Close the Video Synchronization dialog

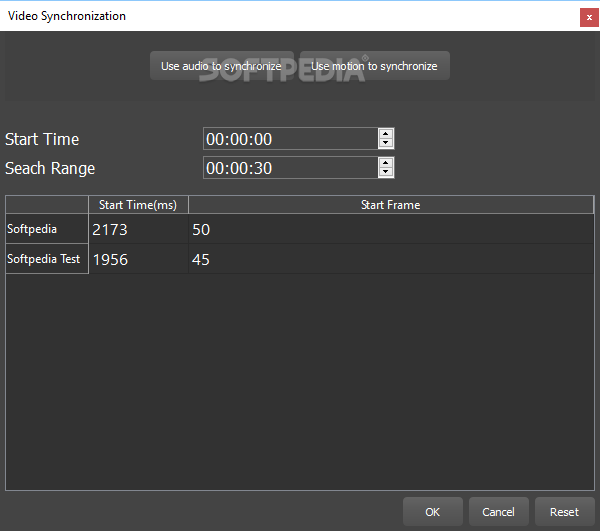click(x=589, y=18)
